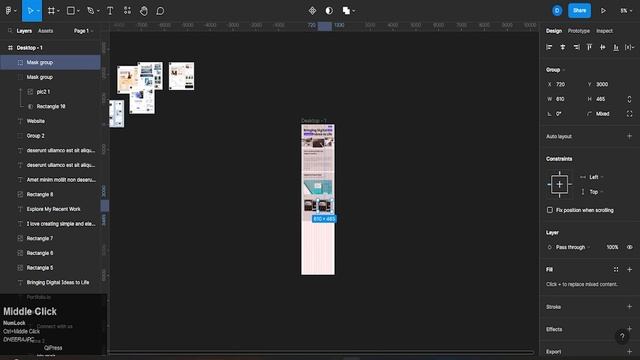Click the Align top icon
The image size is (640, 360).
pyautogui.click(x=589, y=47)
